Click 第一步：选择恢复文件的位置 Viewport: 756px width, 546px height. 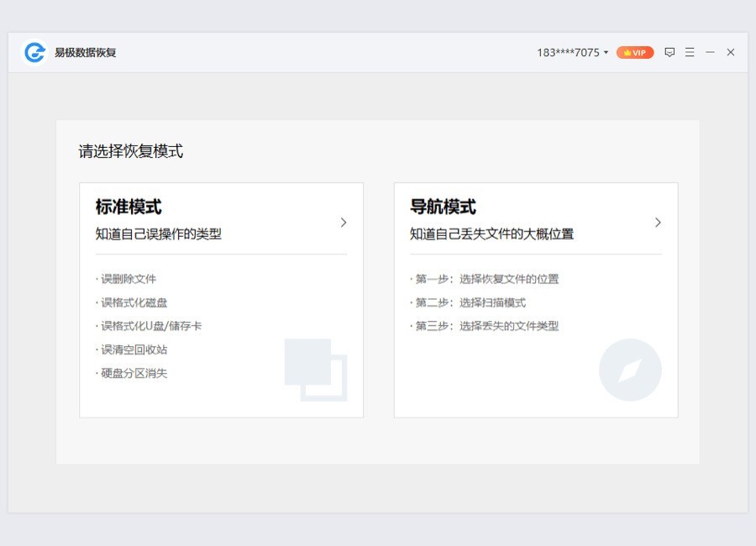coord(486,279)
